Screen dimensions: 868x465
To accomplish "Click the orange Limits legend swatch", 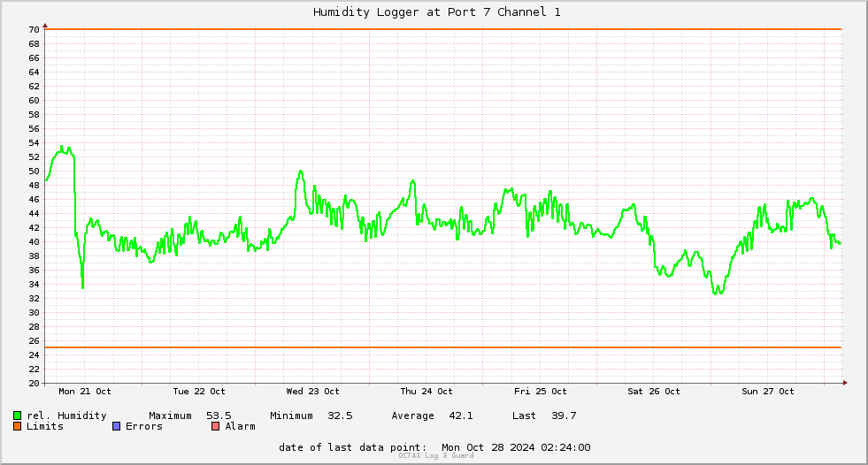I will point(17,426).
